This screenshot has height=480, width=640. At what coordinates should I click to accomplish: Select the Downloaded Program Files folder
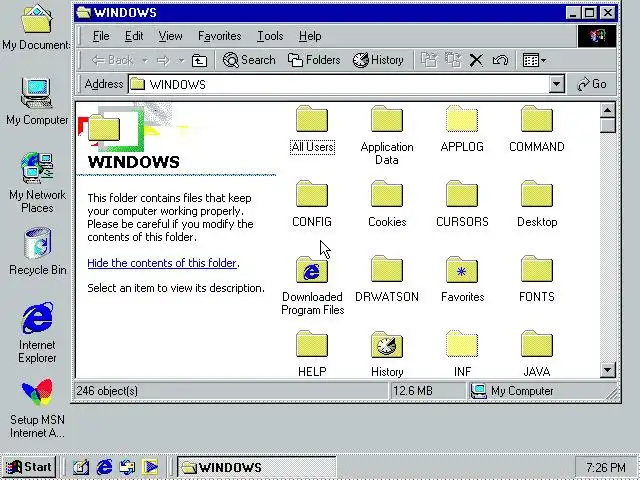(312, 286)
